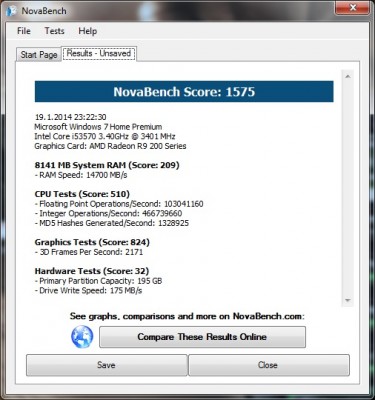The height and width of the screenshot is (400, 375).
Task: Click the scrollbar up arrow
Action: (x=348, y=77)
